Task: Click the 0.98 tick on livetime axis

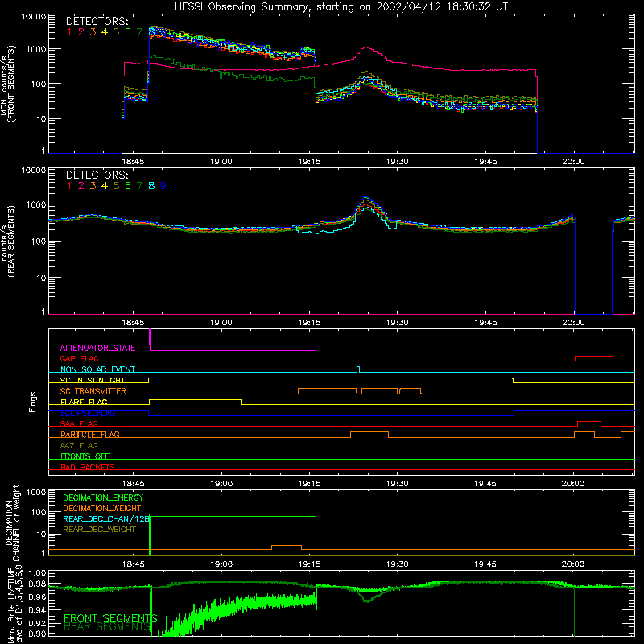Action: tap(38, 584)
